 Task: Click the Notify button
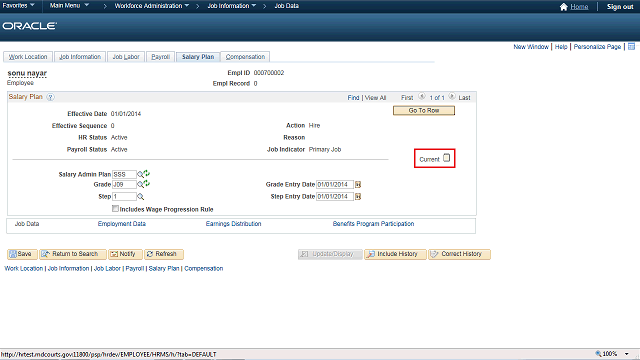tap(125, 254)
